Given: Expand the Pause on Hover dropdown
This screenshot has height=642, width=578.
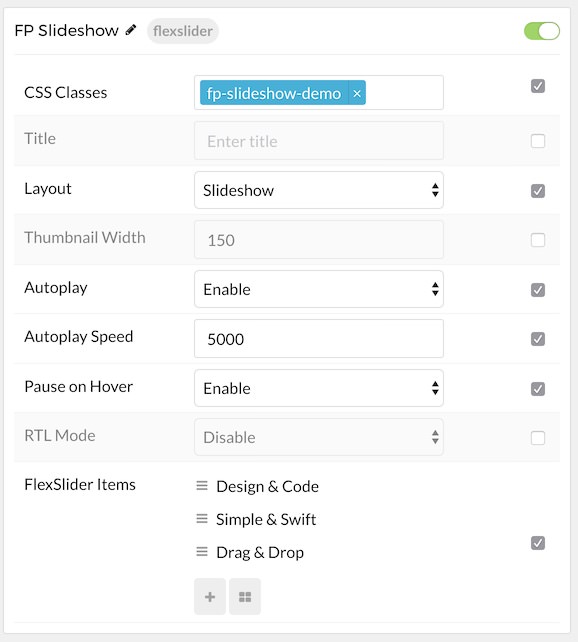Looking at the screenshot, I should (x=319, y=388).
